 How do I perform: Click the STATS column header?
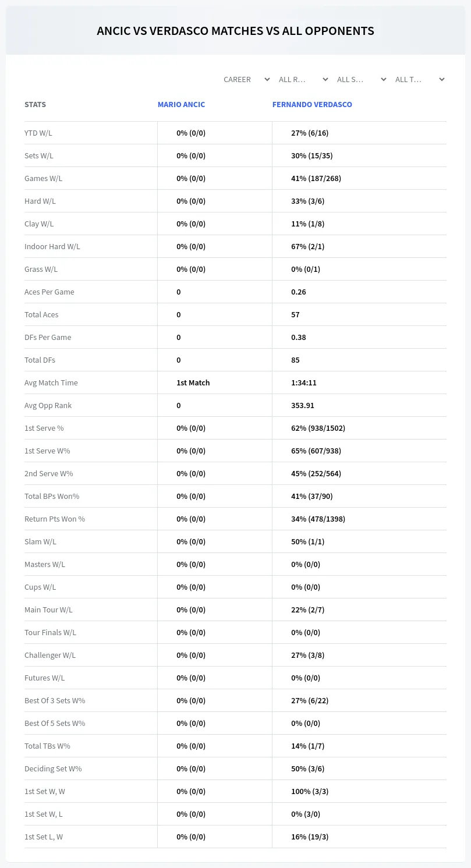click(35, 105)
